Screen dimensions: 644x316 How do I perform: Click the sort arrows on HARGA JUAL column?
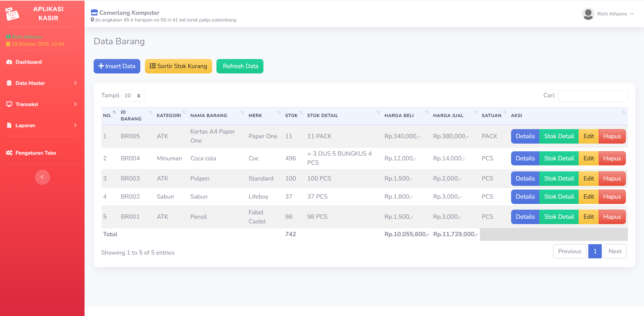pos(476,112)
